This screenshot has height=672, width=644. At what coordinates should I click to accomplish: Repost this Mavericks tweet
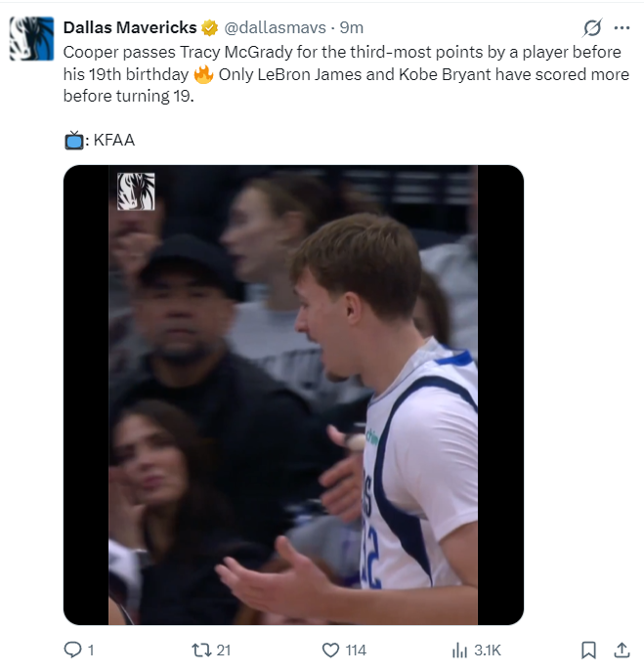coord(199,650)
